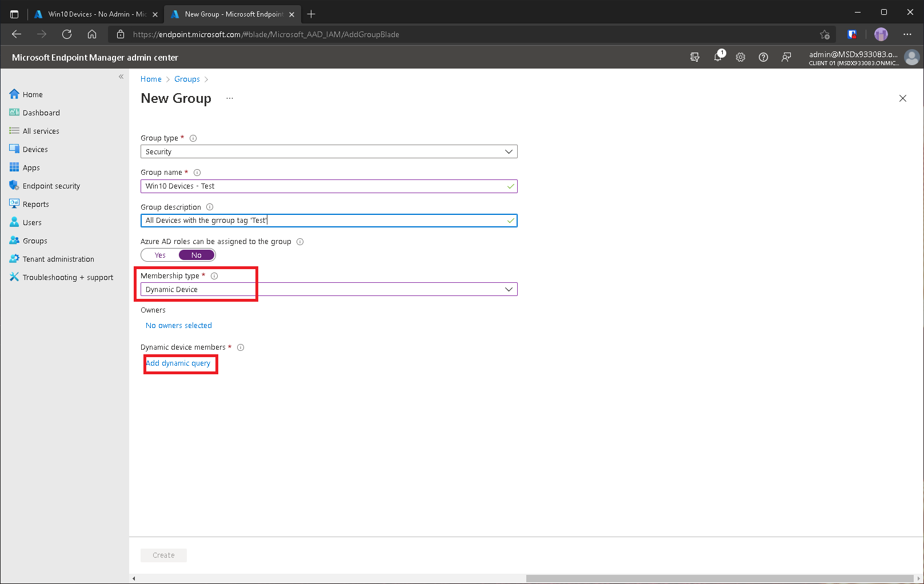Show info tooltip for Group description

(210, 207)
